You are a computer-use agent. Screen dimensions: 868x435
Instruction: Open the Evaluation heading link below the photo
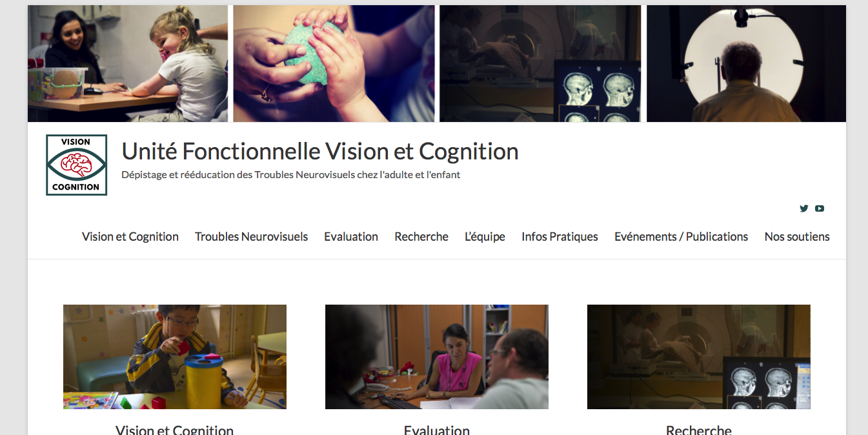437,430
